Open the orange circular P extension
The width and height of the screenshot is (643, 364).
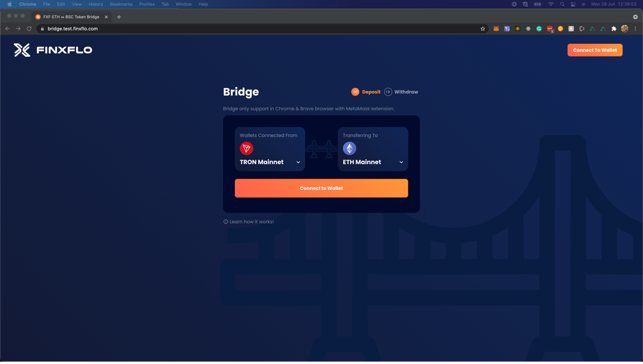point(561,29)
